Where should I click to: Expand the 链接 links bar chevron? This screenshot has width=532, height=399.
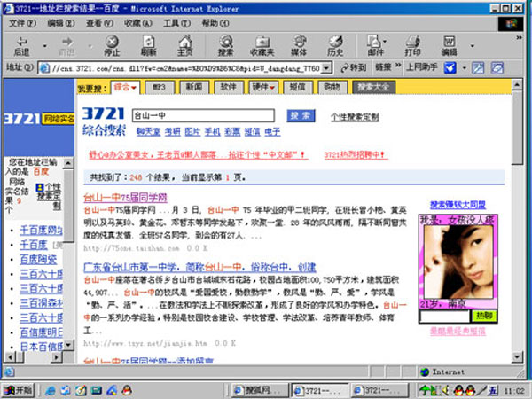point(398,65)
